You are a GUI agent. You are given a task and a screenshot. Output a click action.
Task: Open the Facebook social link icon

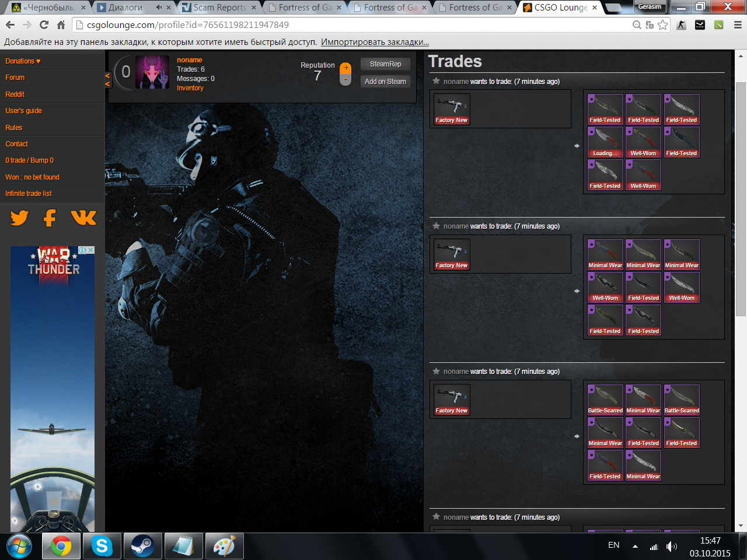tap(50, 218)
